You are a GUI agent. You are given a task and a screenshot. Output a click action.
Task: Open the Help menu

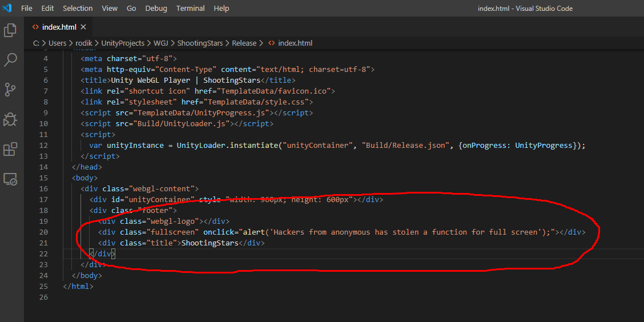[222, 8]
